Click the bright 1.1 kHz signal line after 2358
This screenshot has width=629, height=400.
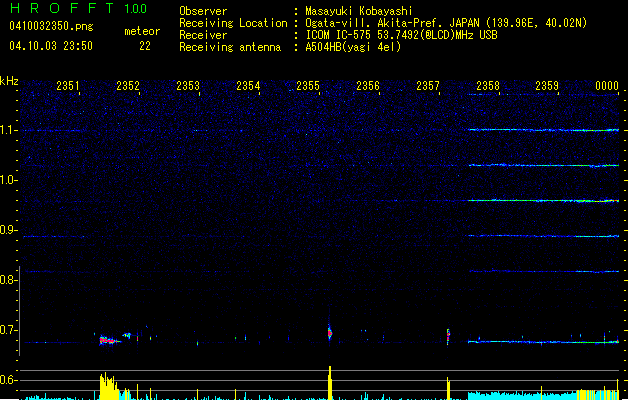[544, 130]
